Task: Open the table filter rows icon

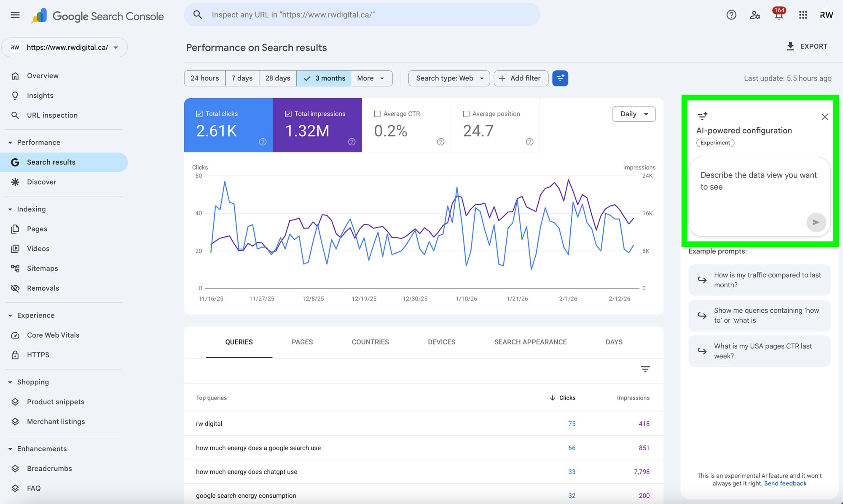Action: (x=645, y=369)
